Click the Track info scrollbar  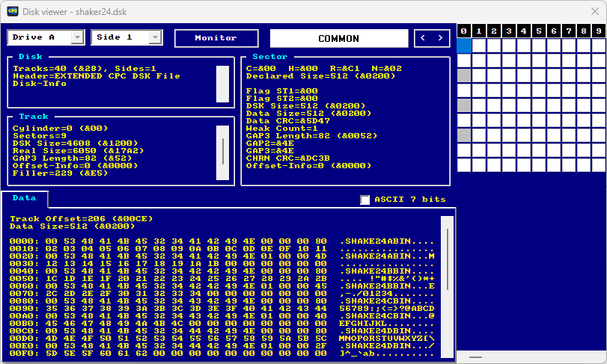coord(222,152)
